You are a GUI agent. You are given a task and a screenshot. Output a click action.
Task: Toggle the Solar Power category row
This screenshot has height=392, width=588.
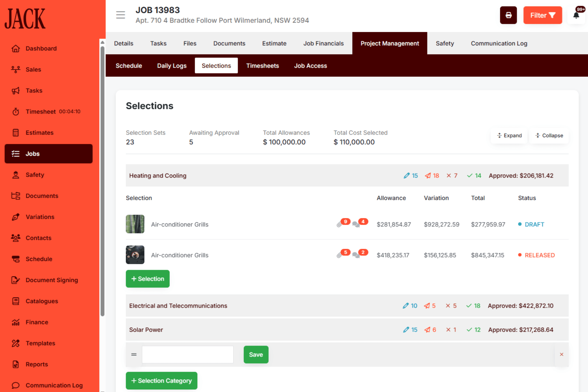pos(146,330)
